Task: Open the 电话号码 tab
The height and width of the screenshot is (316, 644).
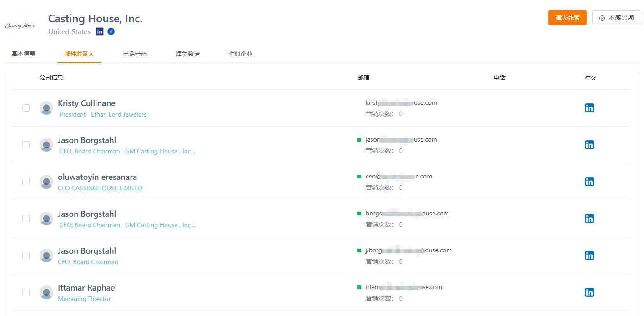Action: pos(135,54)
